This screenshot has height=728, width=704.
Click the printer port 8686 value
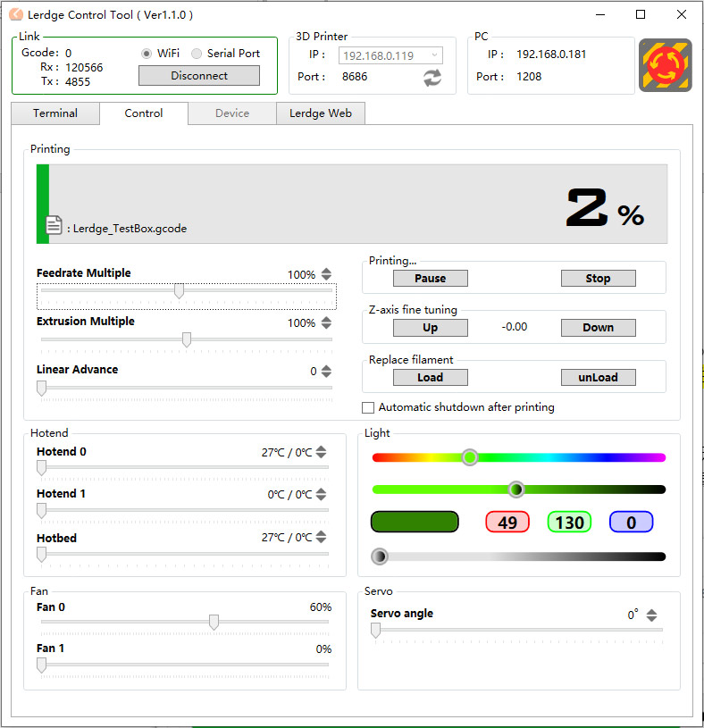355,77
